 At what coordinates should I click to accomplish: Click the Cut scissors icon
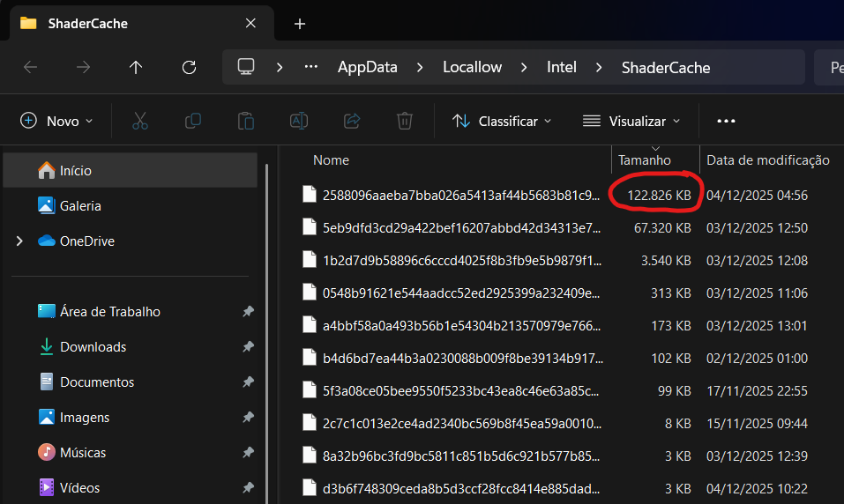[140, 121]
